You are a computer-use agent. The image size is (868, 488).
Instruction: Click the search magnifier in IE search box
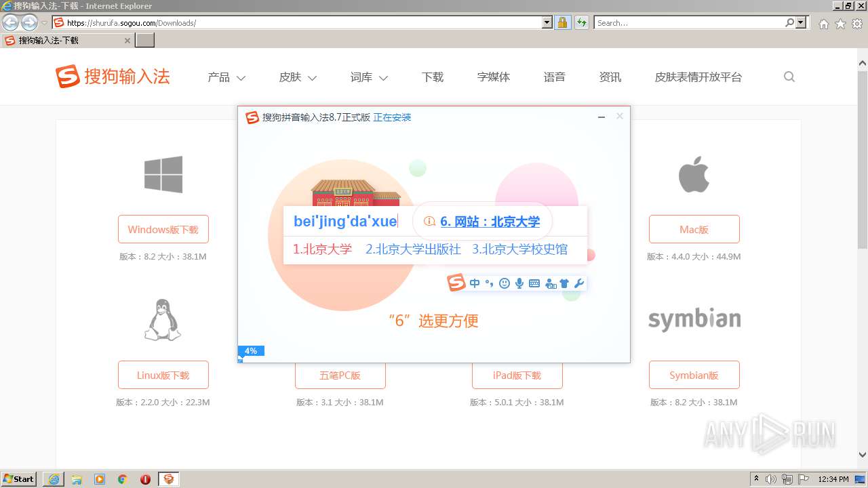pyautogui.click(x=789, y=23)
